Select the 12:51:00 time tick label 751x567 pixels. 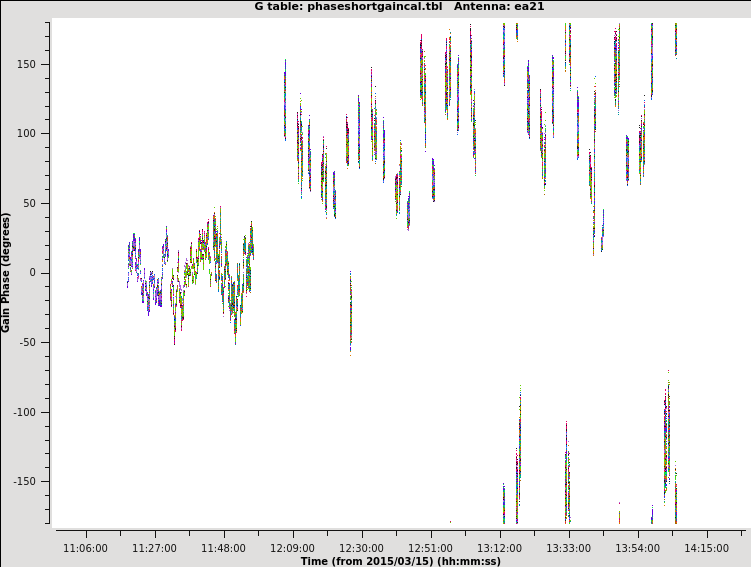pos(430,548)
